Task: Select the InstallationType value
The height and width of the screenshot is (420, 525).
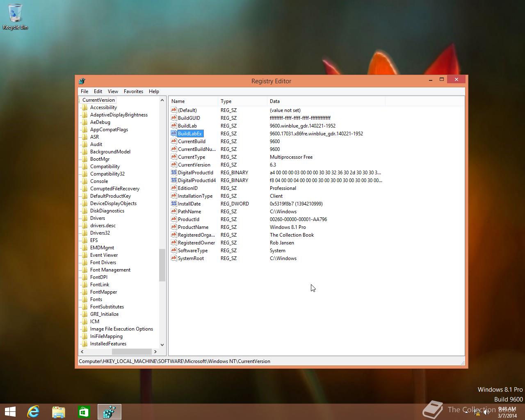Action: click(195, 196)
